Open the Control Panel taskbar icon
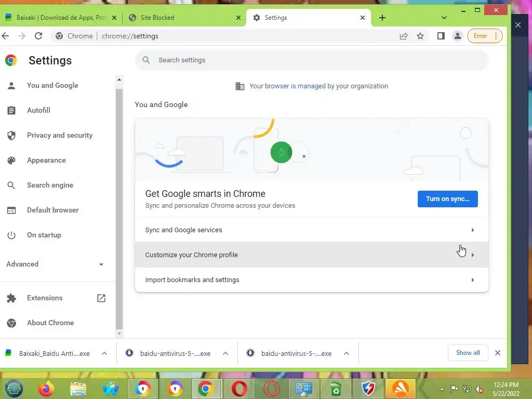This screenshot has height=399, width=532. [x=303, y=389]
